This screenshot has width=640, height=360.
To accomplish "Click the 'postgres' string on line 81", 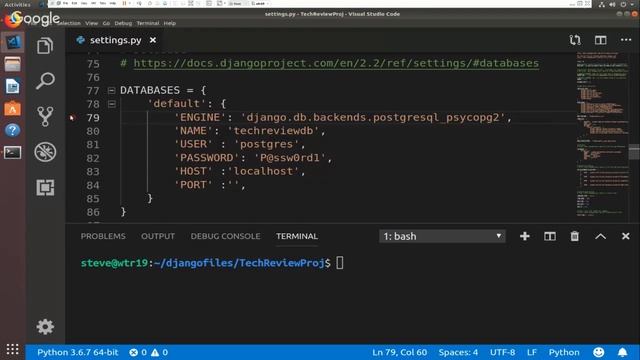I will (x=267, y=144).
